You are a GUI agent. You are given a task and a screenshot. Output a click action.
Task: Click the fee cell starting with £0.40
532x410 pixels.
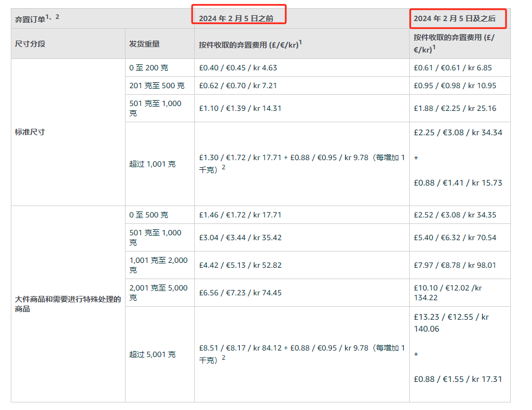pos(238,68)
